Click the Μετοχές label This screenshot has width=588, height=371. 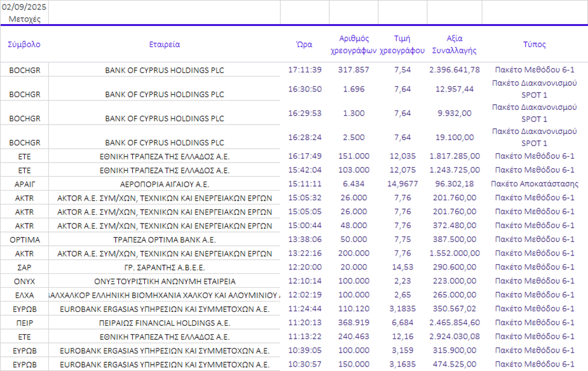click(x=24, y=19)
